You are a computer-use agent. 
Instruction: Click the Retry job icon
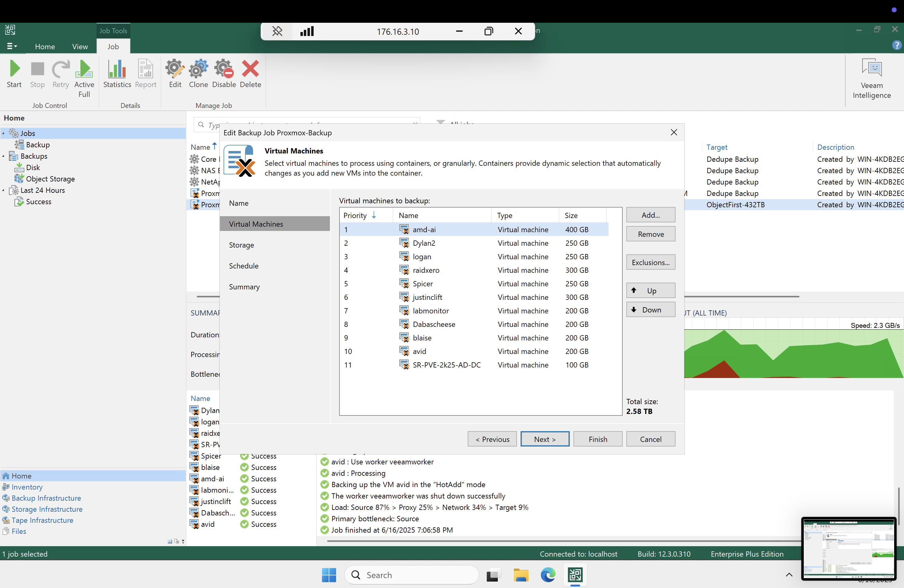click(x=61, y=74)
